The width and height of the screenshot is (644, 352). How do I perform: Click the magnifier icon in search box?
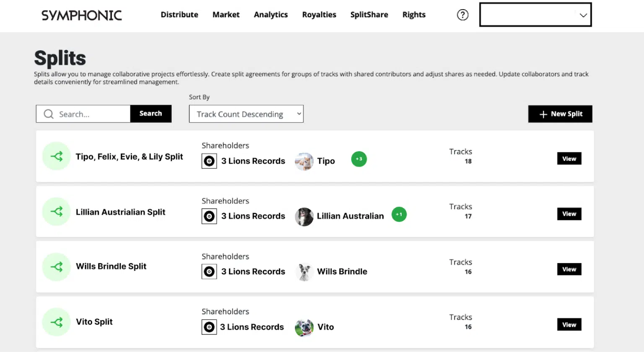click(49, 114)
